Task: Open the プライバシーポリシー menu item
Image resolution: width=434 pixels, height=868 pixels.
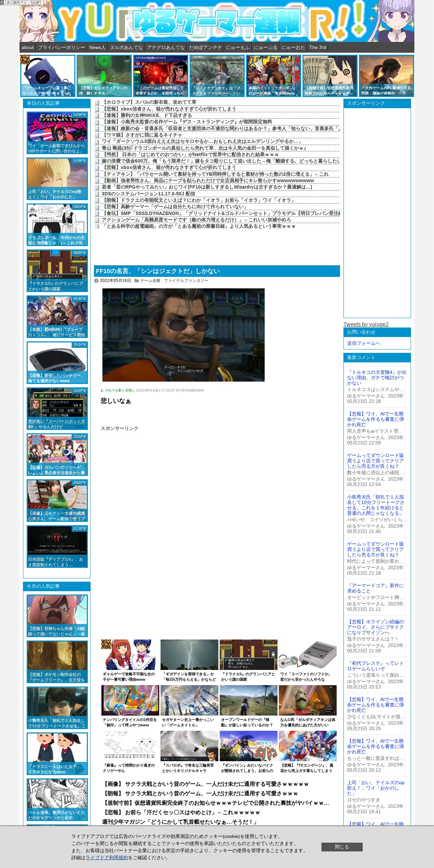Action: (62, 47)
